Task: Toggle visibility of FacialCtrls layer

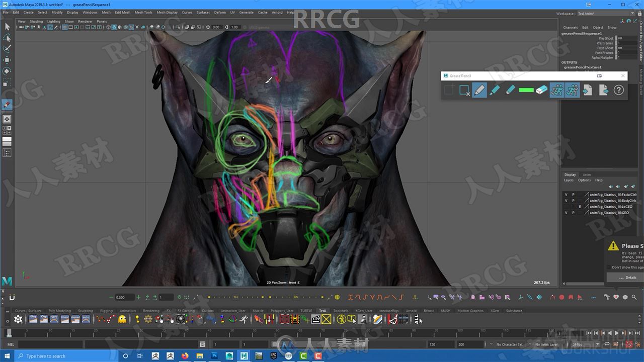Action: 566,195
